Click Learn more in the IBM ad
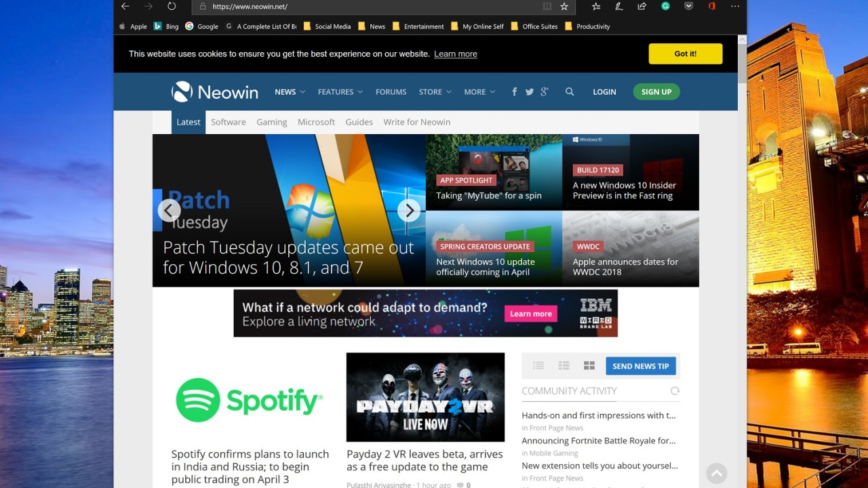868x488 pixels. [531, 314]
